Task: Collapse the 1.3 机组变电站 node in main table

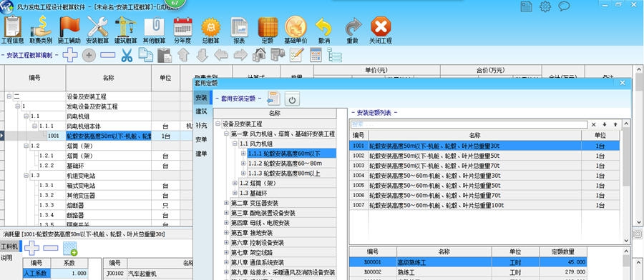Action: tap(26, 176)
